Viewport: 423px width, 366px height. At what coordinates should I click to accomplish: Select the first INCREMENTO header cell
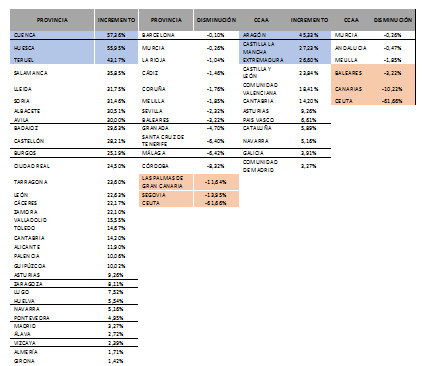(x=116, y=20)
